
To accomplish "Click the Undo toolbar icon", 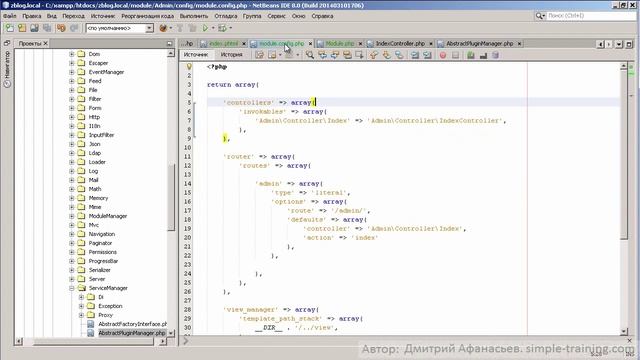I will pos(61,28).
